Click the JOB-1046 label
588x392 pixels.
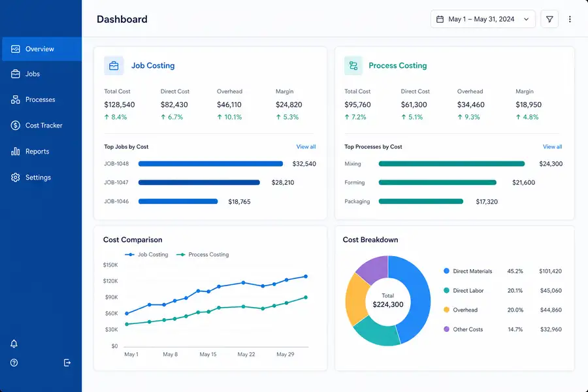click(116, 201)
